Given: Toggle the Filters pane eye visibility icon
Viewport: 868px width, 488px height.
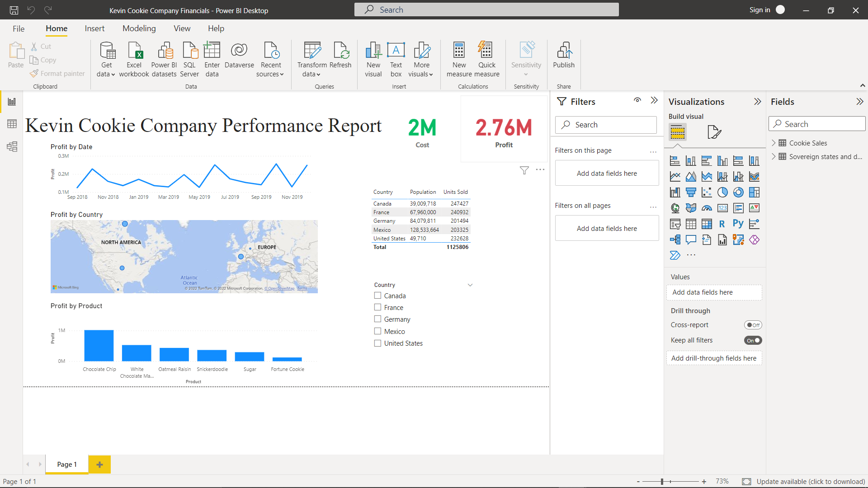Looking at the screenshot, I should tap(637, 100).
